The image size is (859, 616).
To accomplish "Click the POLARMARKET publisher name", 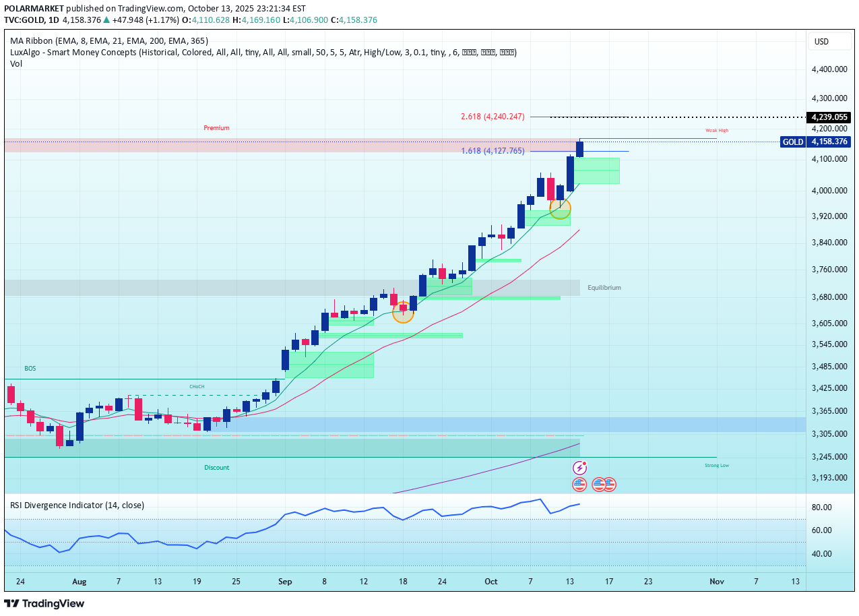I will [x=35, y=9].
